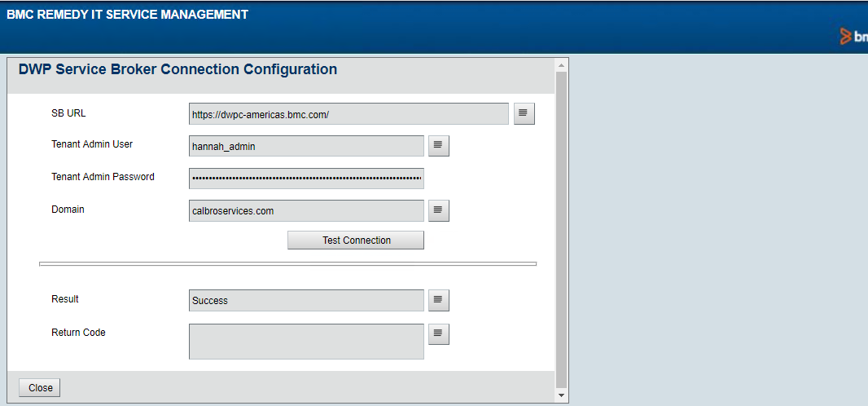Image resolution: width=868 pixels, height=406 pixels.
Task: Click the Result field showing Success
Action: (306, 300)
